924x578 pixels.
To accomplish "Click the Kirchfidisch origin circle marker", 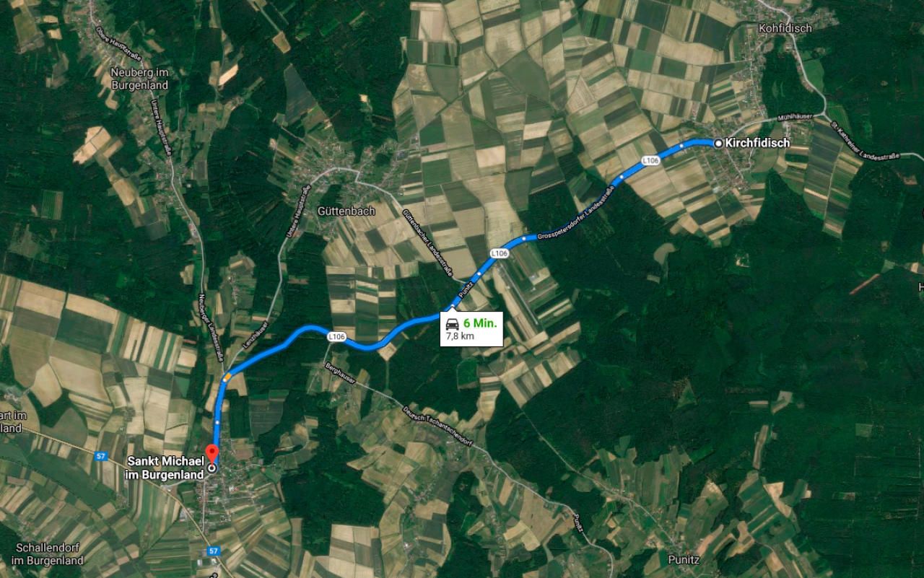I will pyautogui.click(x=718, y=143).
